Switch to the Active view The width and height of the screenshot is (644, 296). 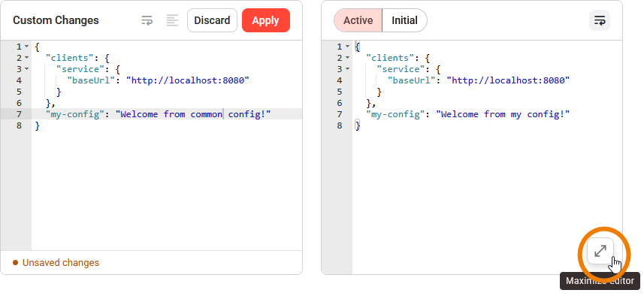pyautogui.click(x=358, y=20)
